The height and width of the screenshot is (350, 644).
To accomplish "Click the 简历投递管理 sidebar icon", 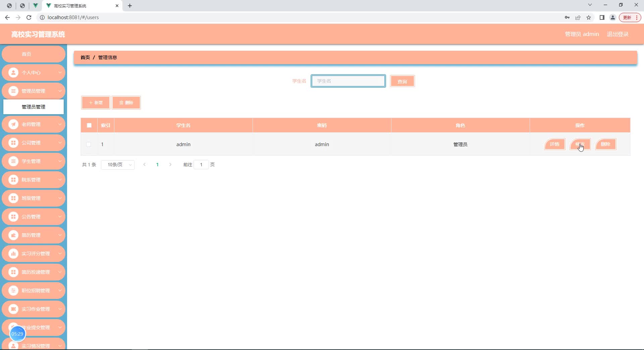I will pyautogui.click(x=13, y=272).
